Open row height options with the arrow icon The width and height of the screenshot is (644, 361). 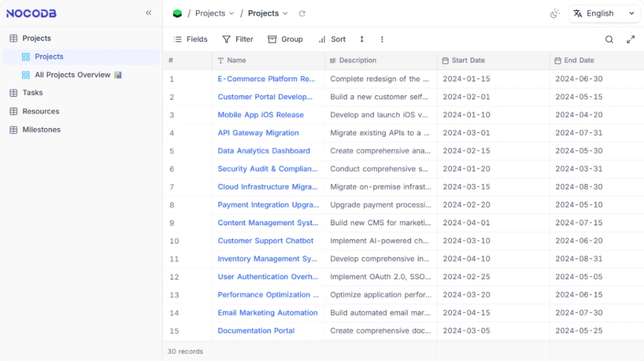click(x=362, y=39)
